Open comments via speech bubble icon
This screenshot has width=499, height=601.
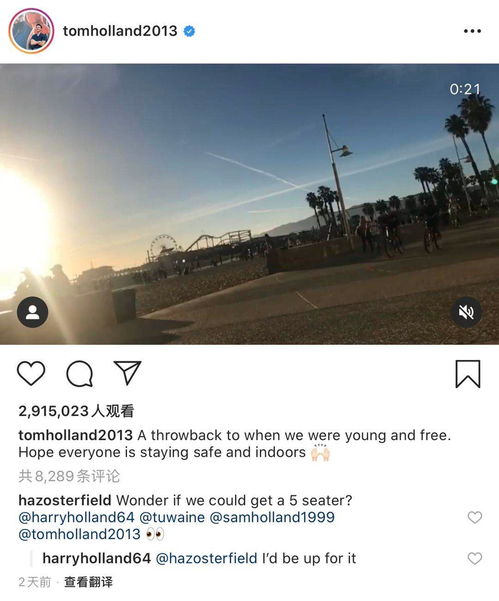tap(79, 374)
